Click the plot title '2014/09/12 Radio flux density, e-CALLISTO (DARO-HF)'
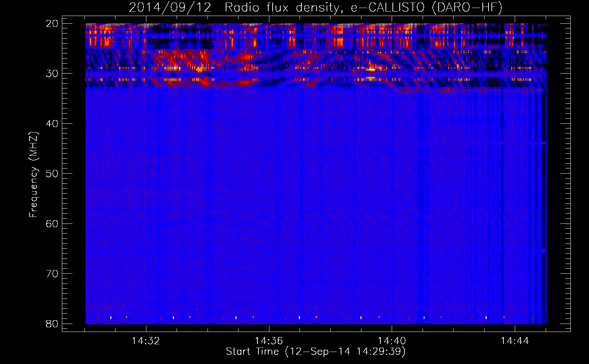 pyautogui.click(x=316, y=8)
